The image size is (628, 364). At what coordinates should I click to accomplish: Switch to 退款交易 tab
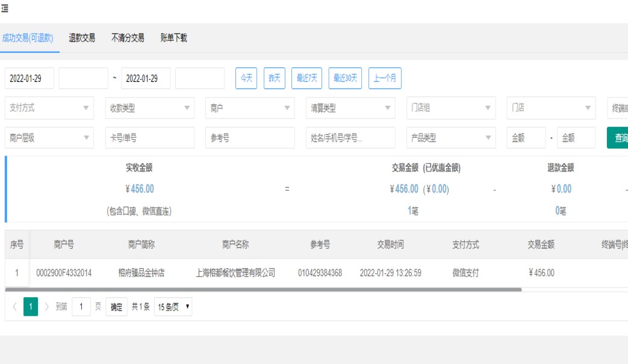[82, 38]
